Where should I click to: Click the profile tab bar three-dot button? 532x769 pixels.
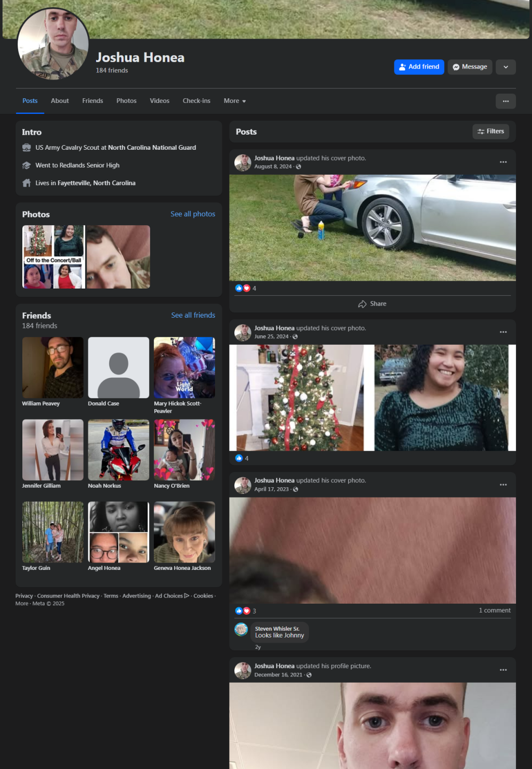click(506, 101)
